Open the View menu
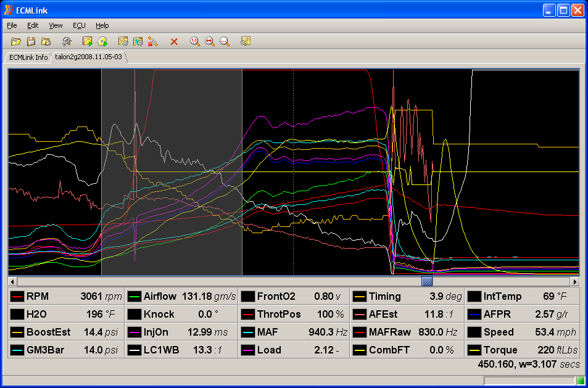The image size is (588, 388). [x=56, y=25]
